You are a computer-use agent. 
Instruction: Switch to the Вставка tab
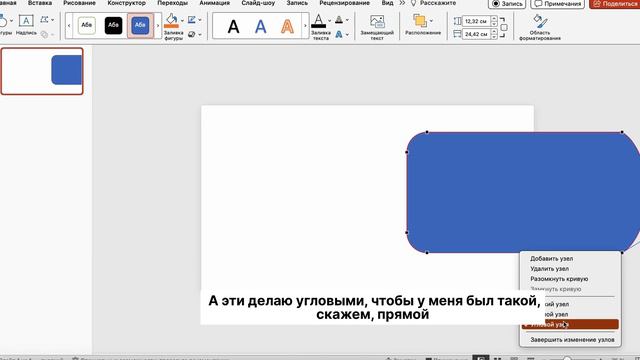[x=40, y=3]
